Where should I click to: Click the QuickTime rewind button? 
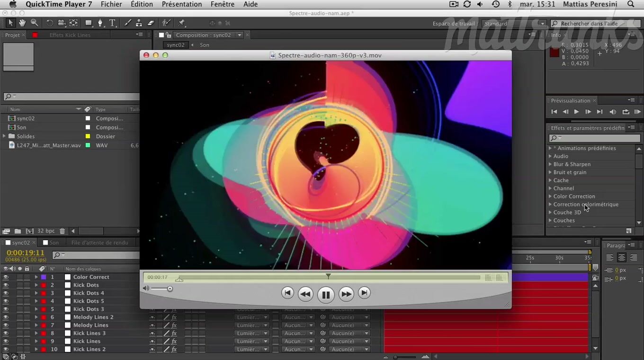click(305, 294)
